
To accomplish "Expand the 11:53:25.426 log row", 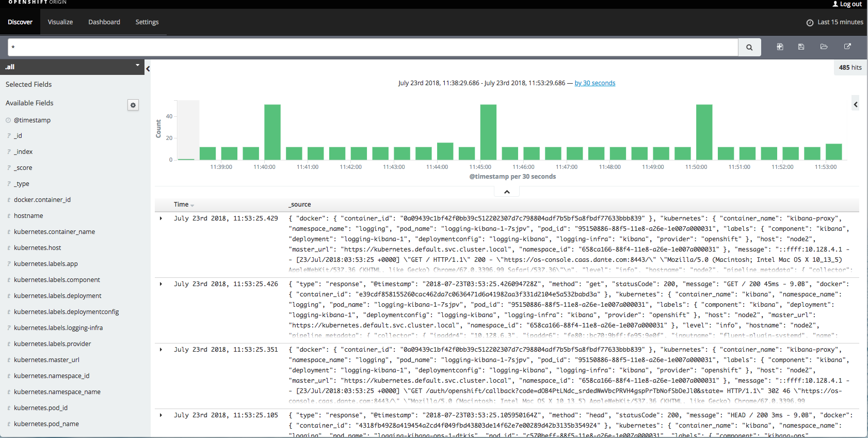I will pos(161,284).
